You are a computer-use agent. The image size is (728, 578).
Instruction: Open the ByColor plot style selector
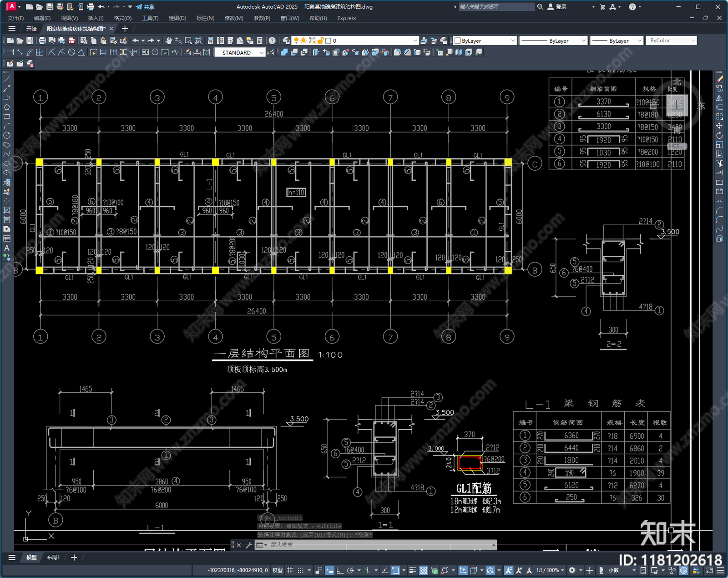pyautogui.click(x=671, y=41)
